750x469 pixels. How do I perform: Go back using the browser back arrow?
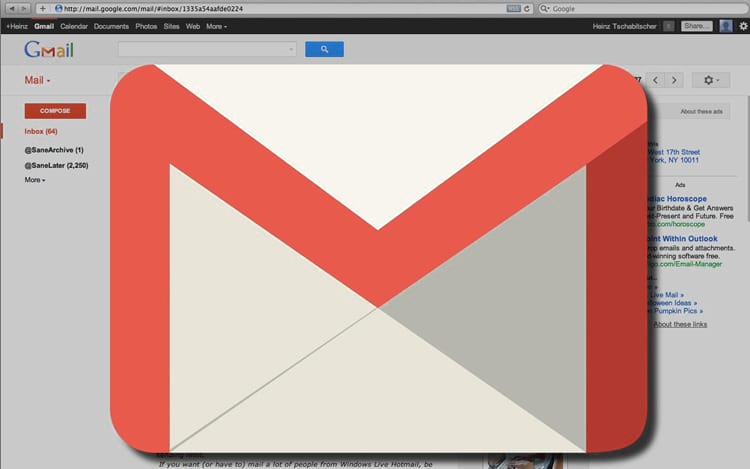[x=12, y=9]
